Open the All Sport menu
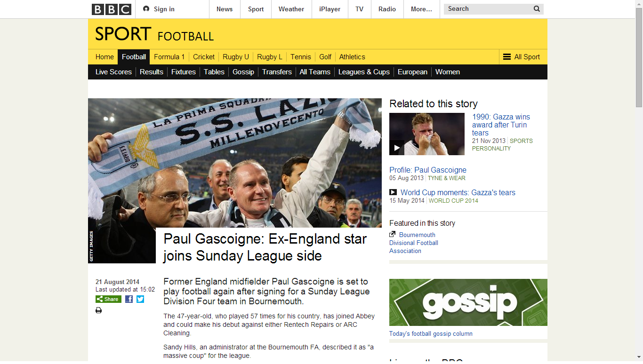The width and height of the screenshot is (643, 364). pos(522,57)
